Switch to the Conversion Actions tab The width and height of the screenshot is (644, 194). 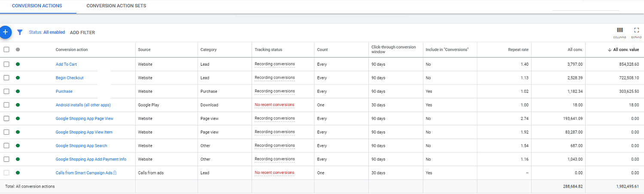coord(37,6)
